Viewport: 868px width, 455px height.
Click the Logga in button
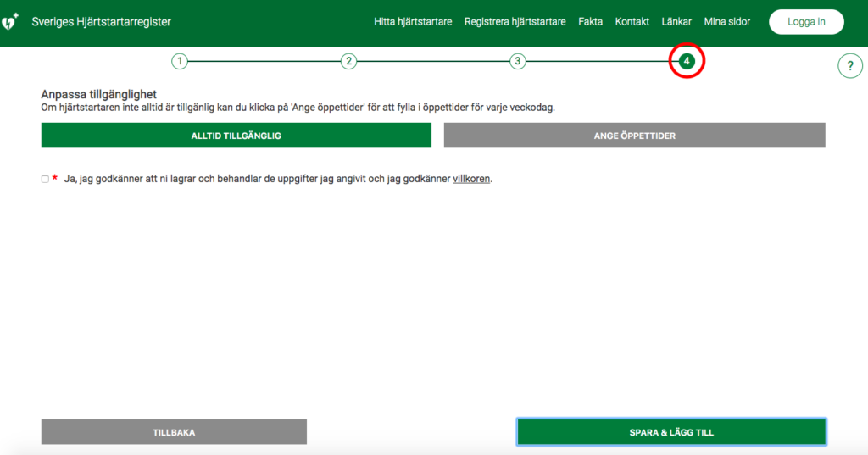click(x=806, y=22)
